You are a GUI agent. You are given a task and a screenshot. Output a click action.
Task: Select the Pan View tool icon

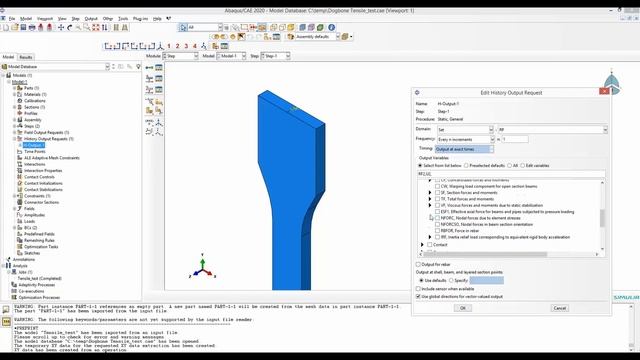point(61,27)
